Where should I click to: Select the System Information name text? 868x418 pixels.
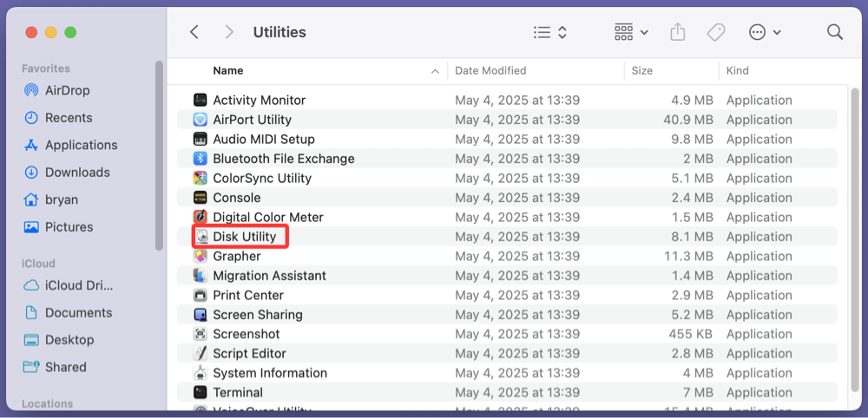(x=270, y=373)
